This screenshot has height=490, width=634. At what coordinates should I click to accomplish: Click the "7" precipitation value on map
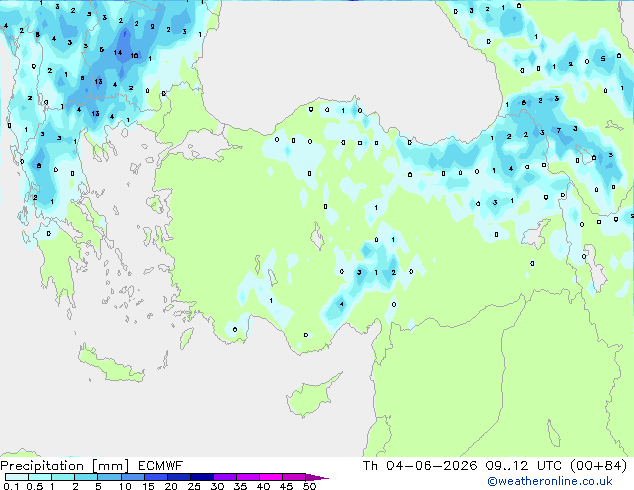pyautogui.click(x=559, y=131)
